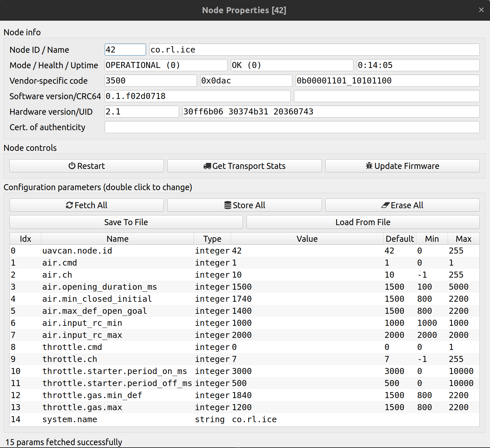Click vendor code field showing 3500

tap(151, 81)
